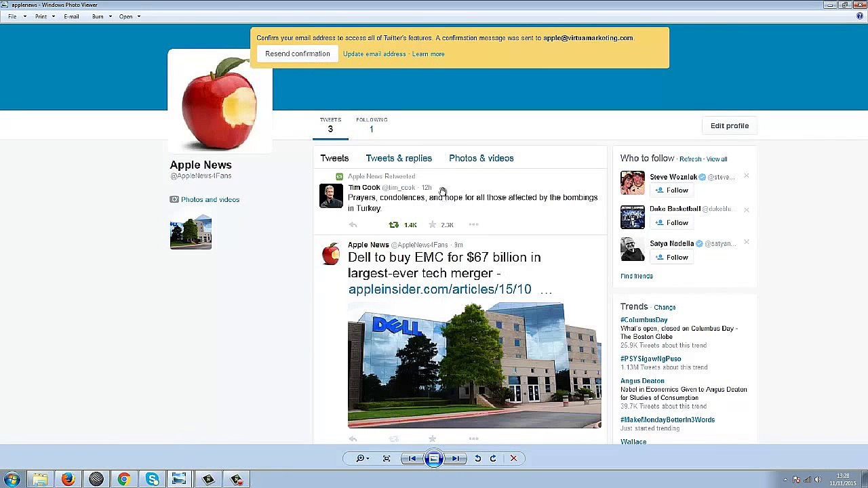Viewport: 868px width, 488px height.
Task: Click the E-mail menu item
Action: click(x=71, y=16)
